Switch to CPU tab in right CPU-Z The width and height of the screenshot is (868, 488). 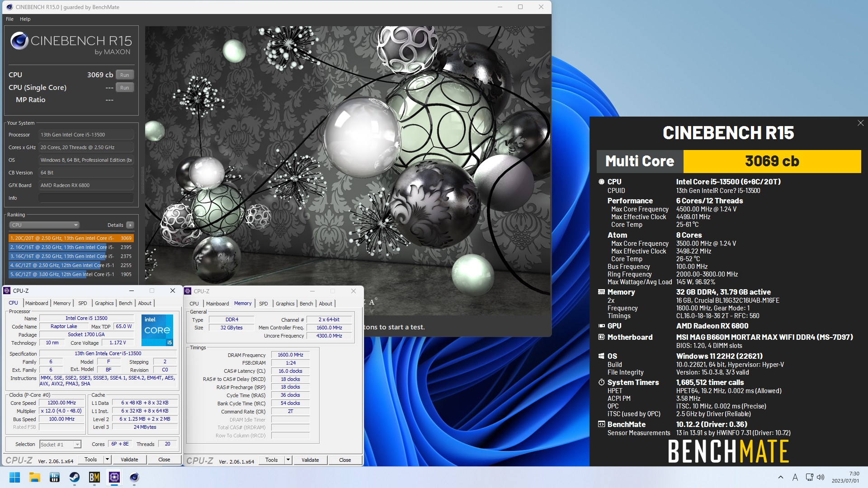click(194, 304)
